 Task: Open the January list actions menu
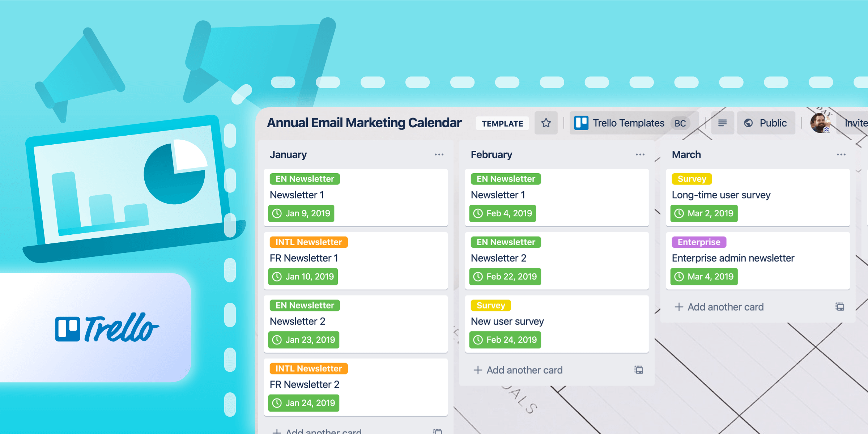click(x=439, y=154)
